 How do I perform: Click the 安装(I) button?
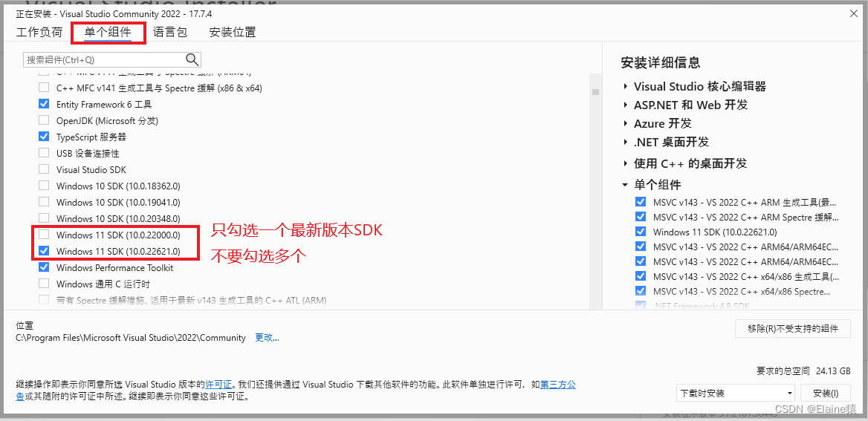[826, 394]
